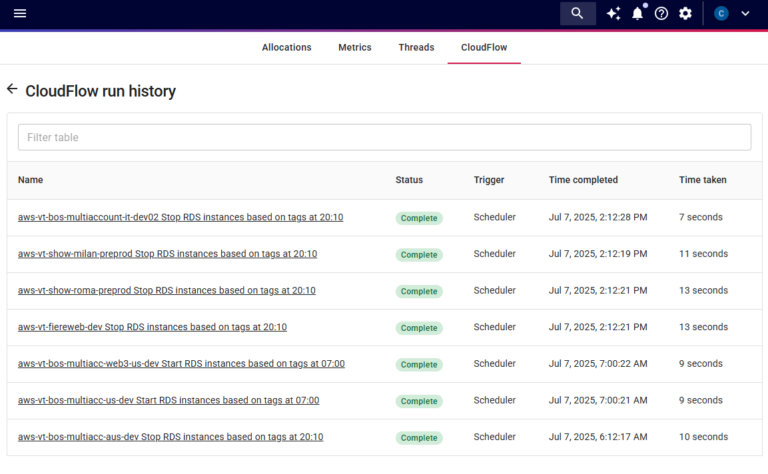Open the settings gear icon
This screenshot has height=474, width=768.
click(x=685, y=13)
